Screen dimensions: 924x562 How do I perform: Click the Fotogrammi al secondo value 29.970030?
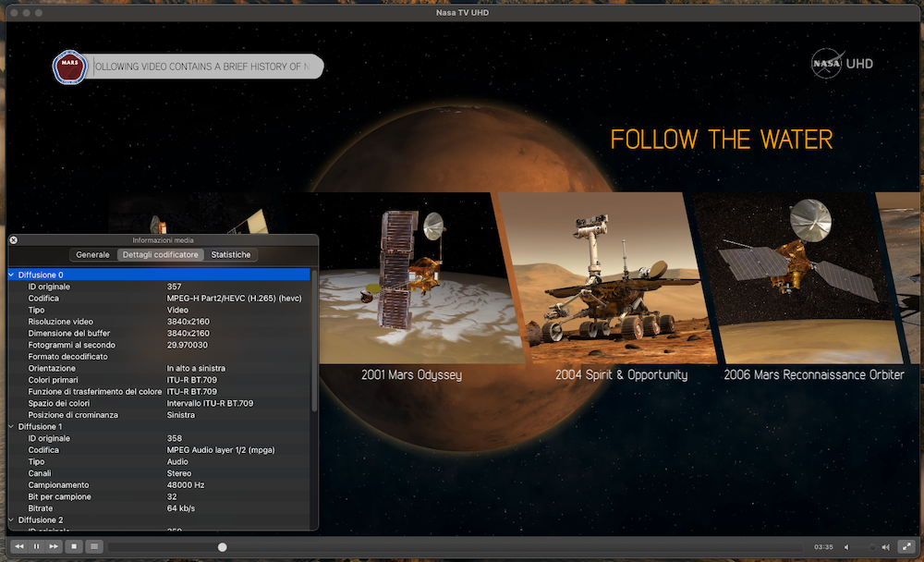point(188,345)
